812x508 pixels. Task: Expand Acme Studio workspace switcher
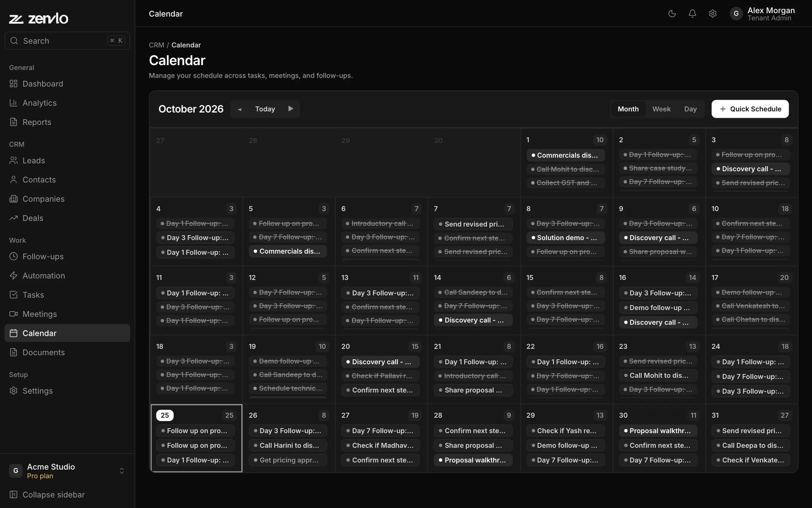[x=67, y=471]
